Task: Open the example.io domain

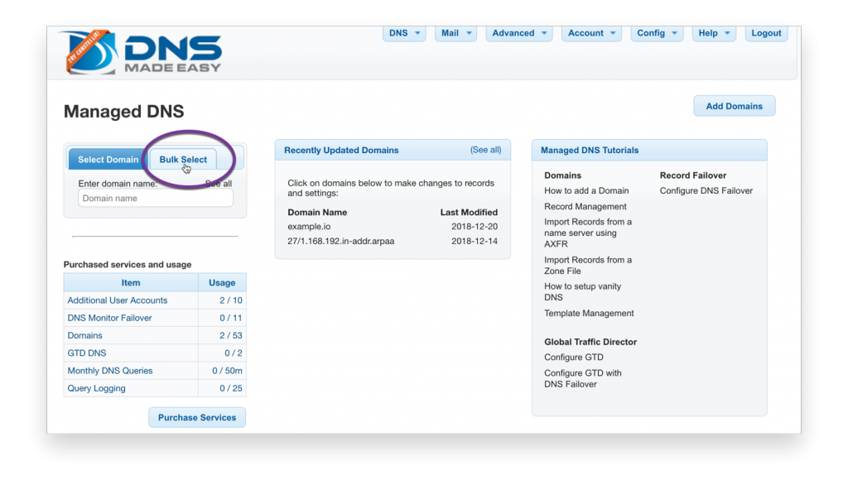Action: pos(309,226)
